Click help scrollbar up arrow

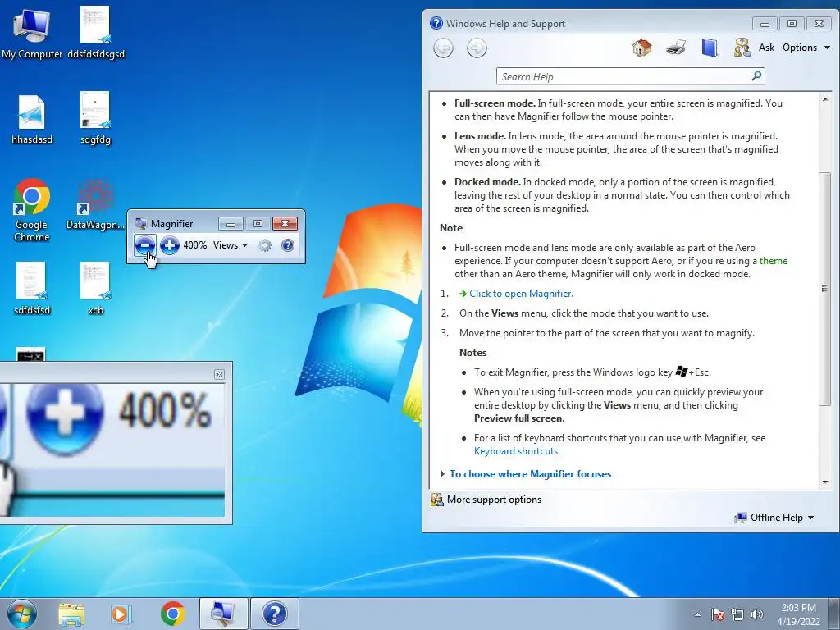pos(825,99)
